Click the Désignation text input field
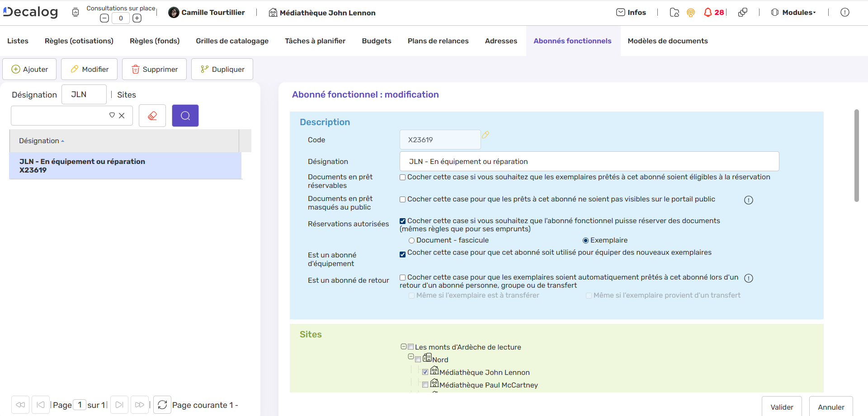This screenshot has height=416, width=868. click(589, 161)
